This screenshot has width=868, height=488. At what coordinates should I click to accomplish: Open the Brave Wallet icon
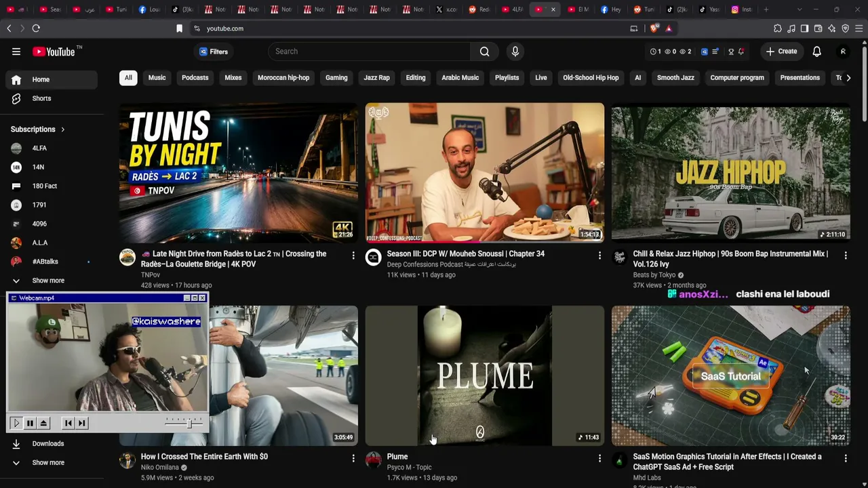[x=818, y=28]
